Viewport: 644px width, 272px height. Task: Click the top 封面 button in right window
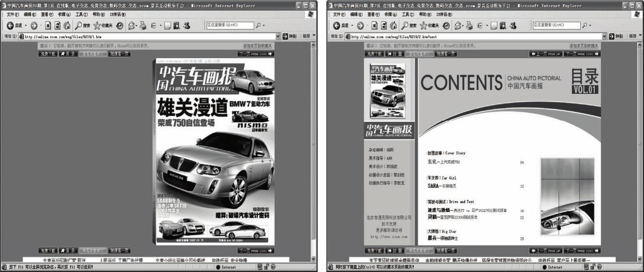[394, 54]
